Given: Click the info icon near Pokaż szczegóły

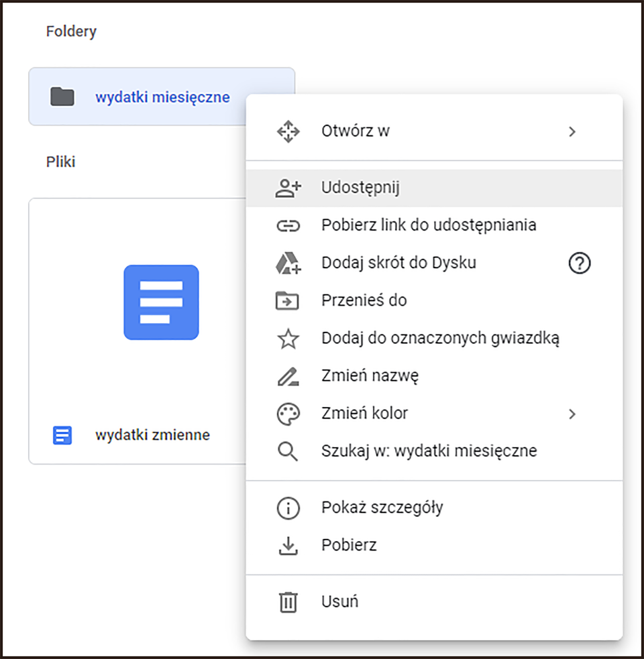Looking at the screenshot, I should click(x=288, y=507).
